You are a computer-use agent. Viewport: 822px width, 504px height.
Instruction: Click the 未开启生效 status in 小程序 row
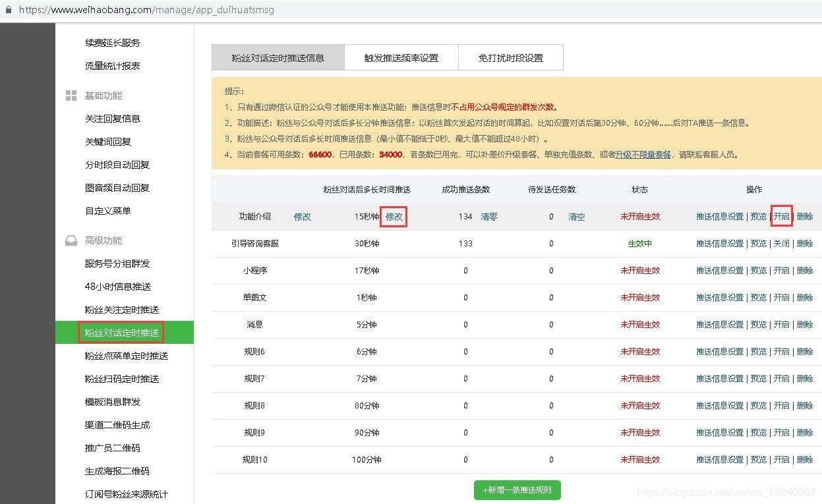click(640, 271)
